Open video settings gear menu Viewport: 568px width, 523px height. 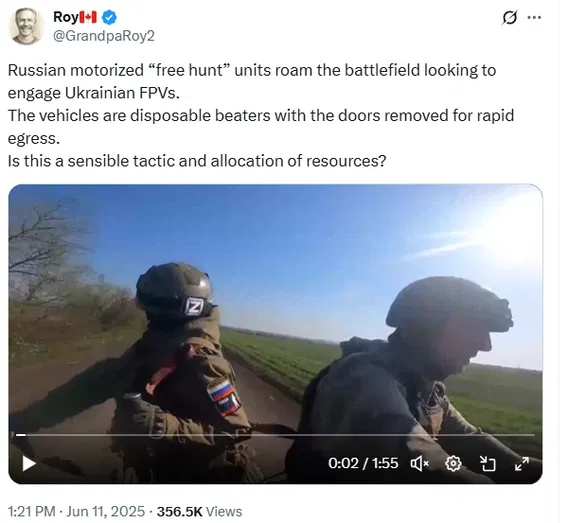click(x=453, y=463)
